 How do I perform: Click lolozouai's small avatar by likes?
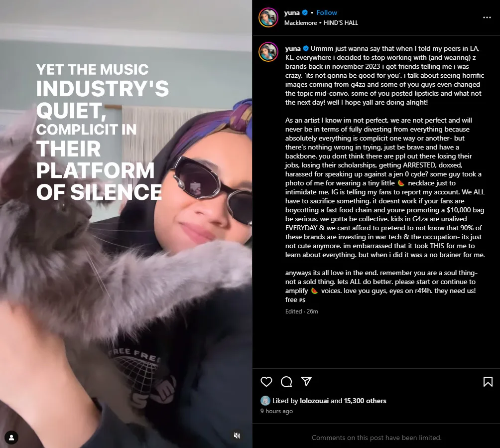(265, 401)
